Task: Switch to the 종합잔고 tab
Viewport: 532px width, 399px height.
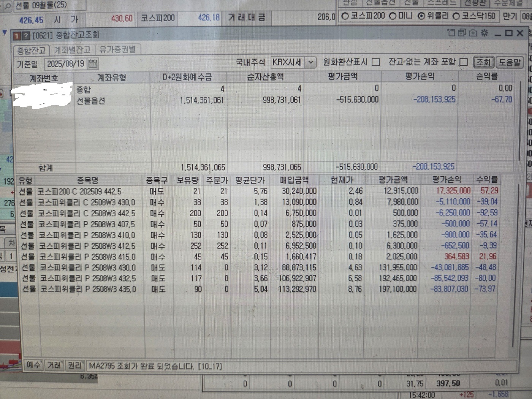Action: 32,50
